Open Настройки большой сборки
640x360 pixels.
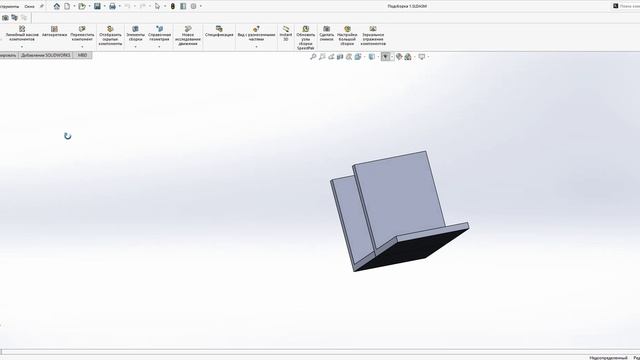tap(347, 36)
